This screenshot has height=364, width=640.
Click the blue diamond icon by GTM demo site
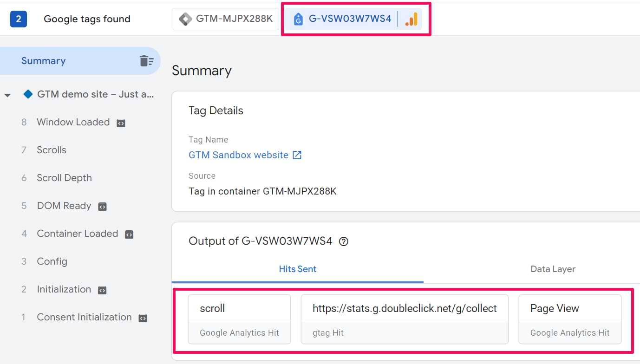point(28,94)
